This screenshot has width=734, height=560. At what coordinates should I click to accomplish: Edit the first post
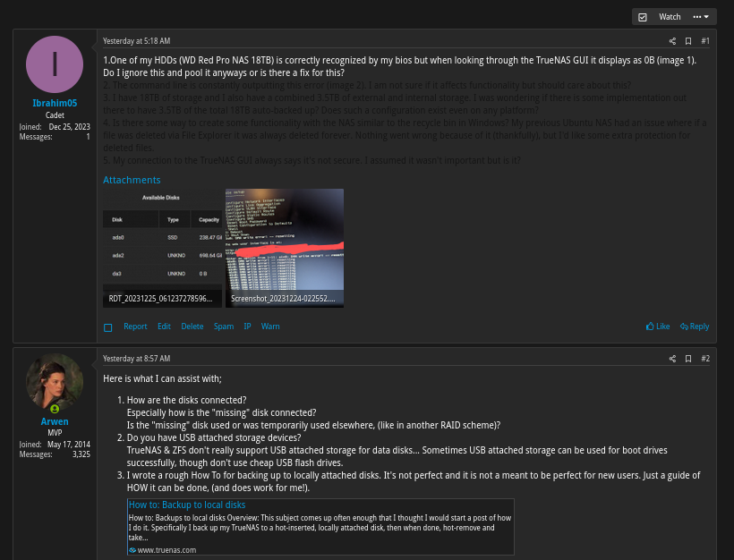[164, 327]
